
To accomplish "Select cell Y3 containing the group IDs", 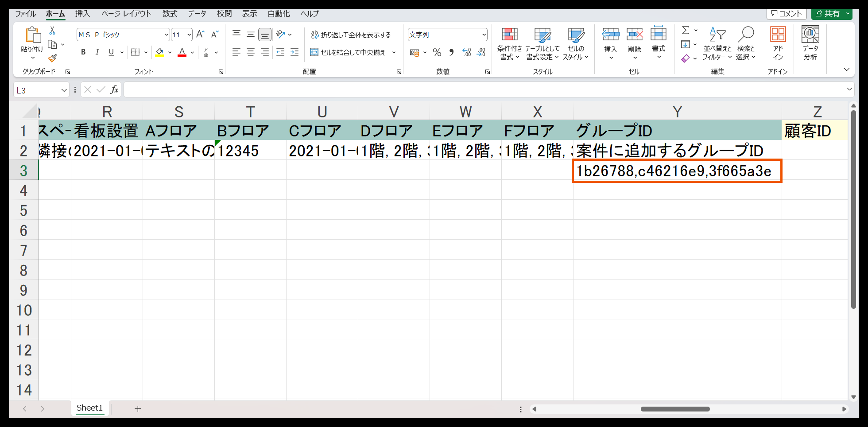I will pos(677,171).
